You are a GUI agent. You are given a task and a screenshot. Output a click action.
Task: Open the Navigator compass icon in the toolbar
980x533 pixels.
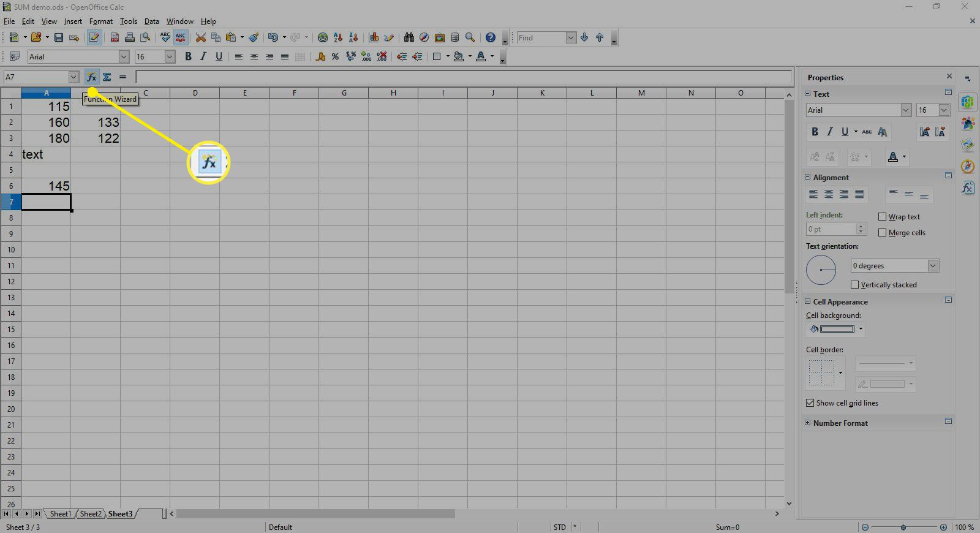tap(424, 37)
